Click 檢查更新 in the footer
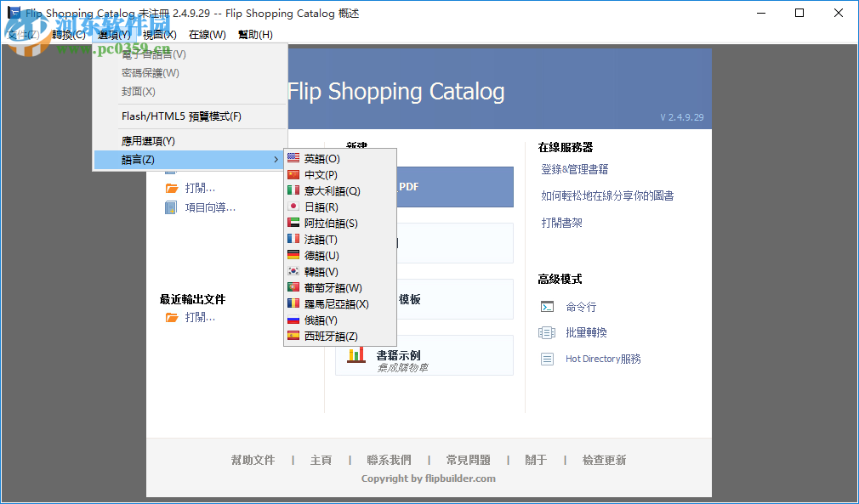859x504 pixels. [604, 459]
